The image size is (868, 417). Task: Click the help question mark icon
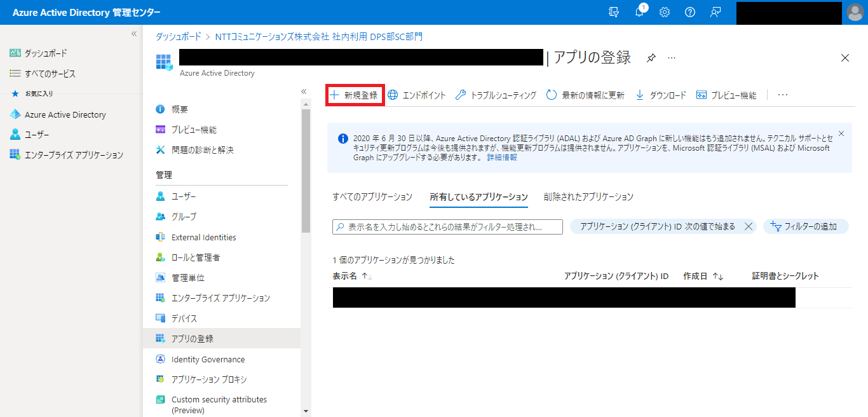[x=690, y=12]
